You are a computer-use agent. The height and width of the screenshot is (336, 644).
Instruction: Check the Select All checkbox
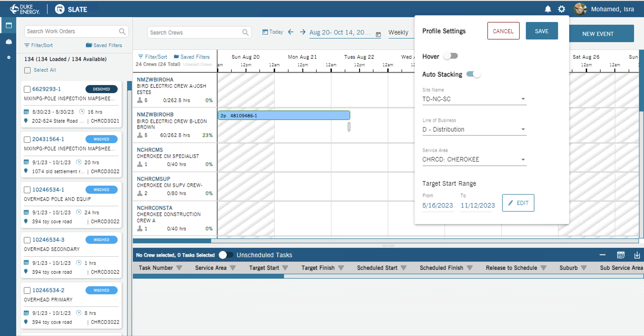click(x=27, y=70)
